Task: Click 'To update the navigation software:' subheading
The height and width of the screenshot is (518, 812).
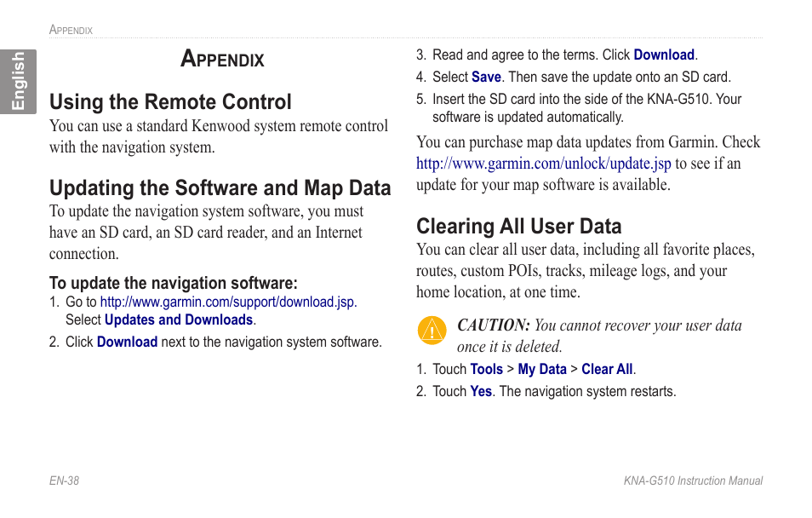Action: (174, 283)
